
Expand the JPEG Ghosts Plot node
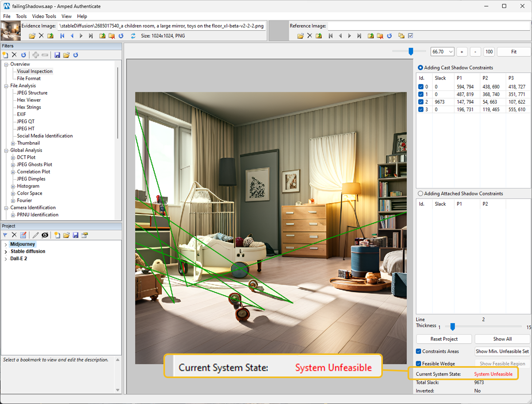[x=12, y=164]
